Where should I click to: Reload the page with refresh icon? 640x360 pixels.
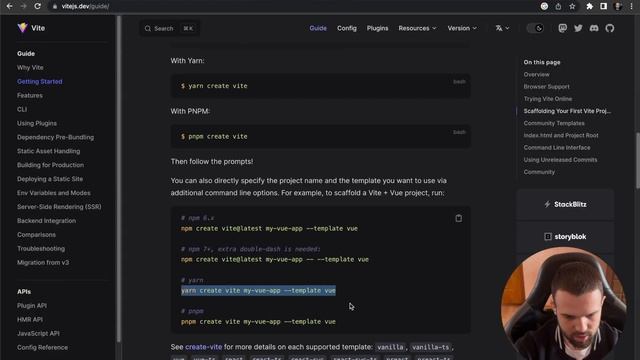tap(38, 6)
